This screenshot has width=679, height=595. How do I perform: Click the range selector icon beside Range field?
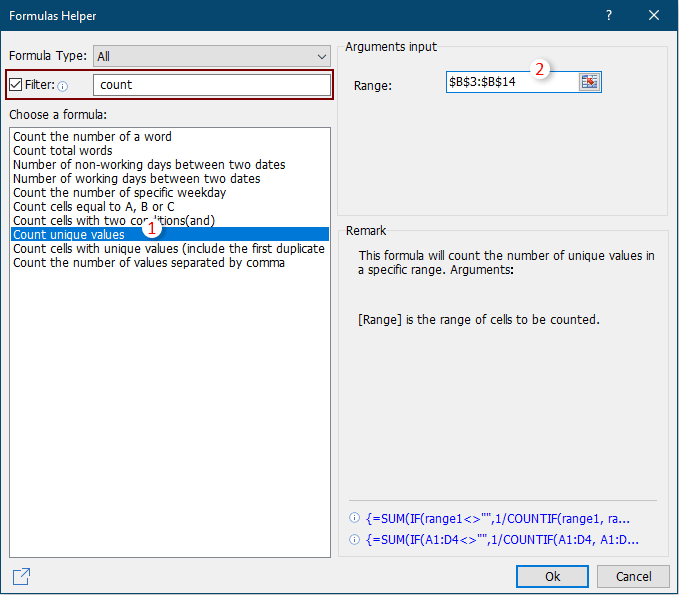[x=589, y=82]
